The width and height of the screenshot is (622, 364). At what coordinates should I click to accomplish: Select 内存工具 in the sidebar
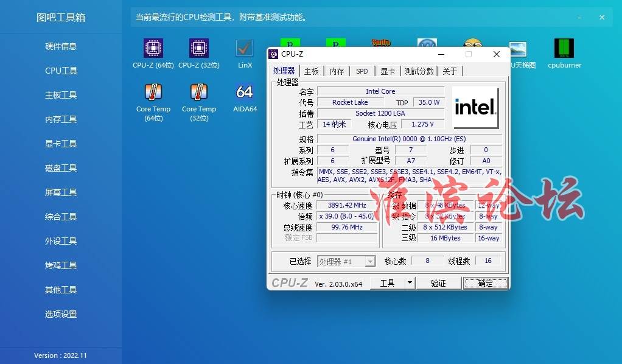click(x=61, y=119)
